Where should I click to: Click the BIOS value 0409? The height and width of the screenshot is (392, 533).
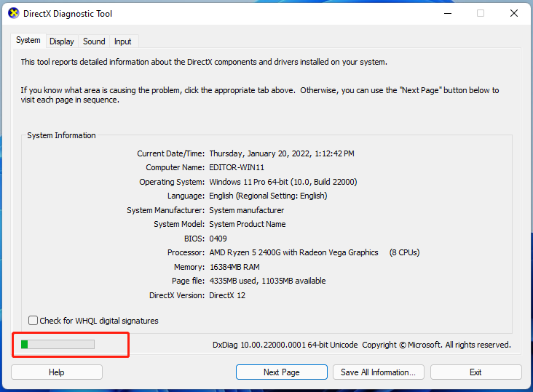click(218, 239)
